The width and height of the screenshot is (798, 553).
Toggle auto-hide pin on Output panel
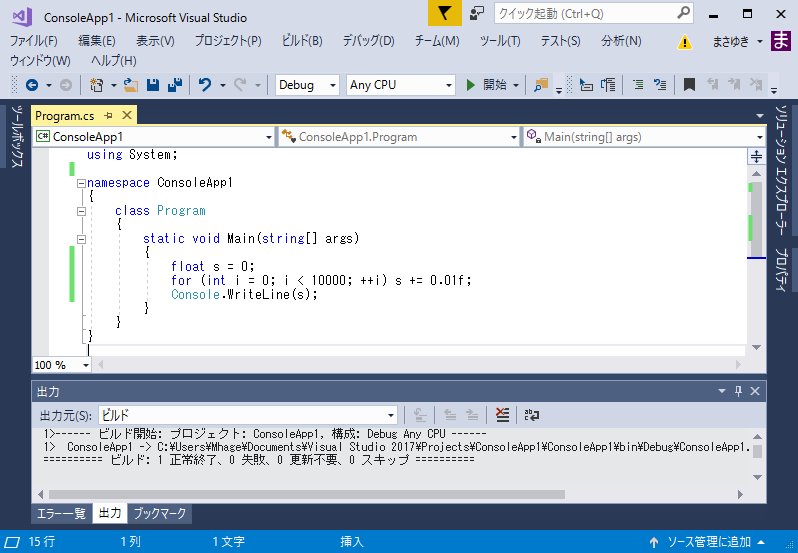(738, 391)
